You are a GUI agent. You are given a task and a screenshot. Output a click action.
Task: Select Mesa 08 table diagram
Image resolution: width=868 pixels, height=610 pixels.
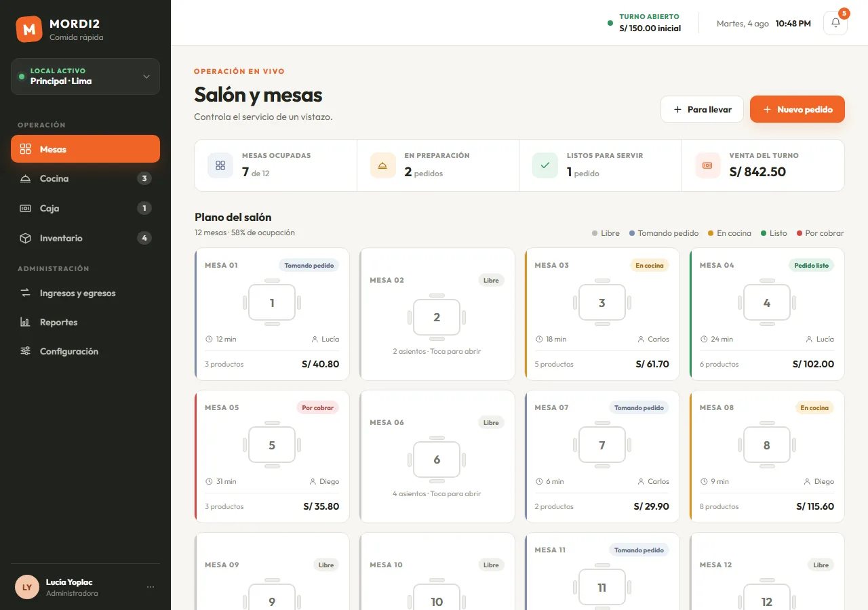(767, 445)
